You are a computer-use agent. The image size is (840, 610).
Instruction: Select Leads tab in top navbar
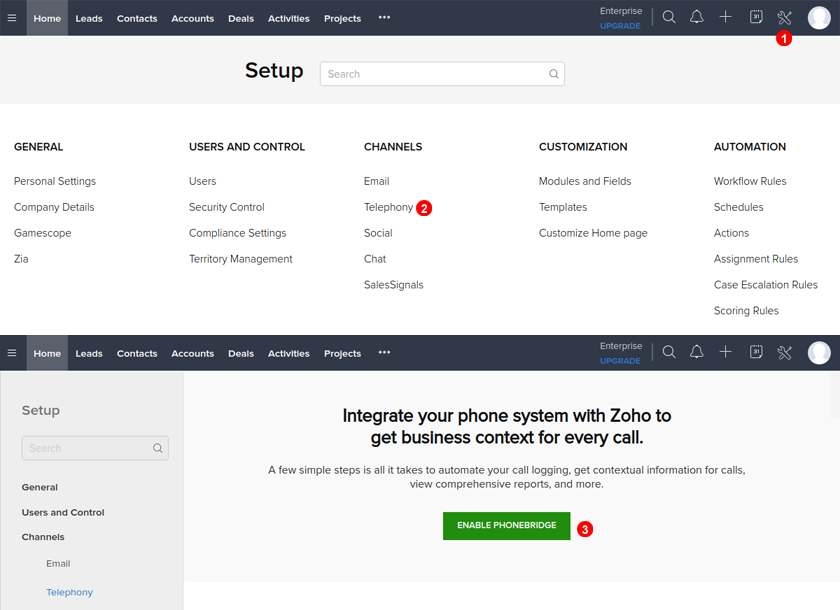click(89, 18)
